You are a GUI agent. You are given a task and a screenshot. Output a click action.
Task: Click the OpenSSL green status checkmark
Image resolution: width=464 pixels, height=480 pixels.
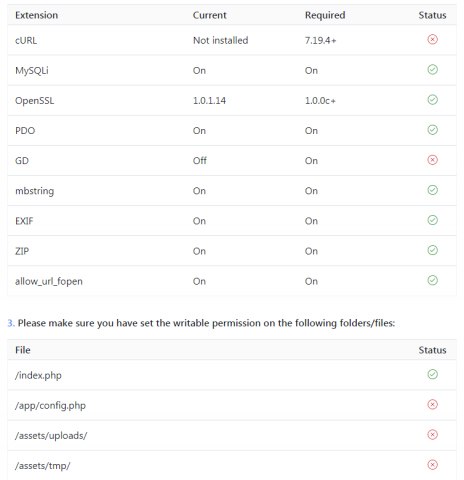coord(432,100)
